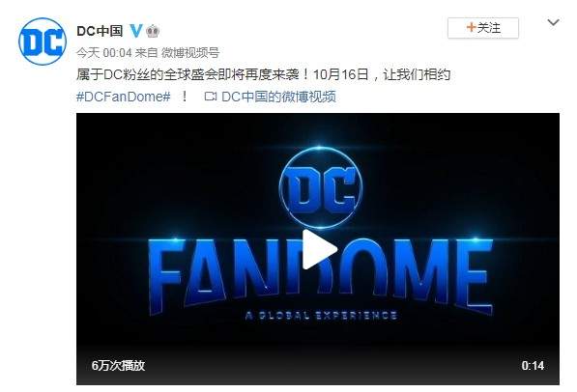Click the A GLOBAL EXPERIENCE subtitle text
577x392 pixels.
pos(321,316)
